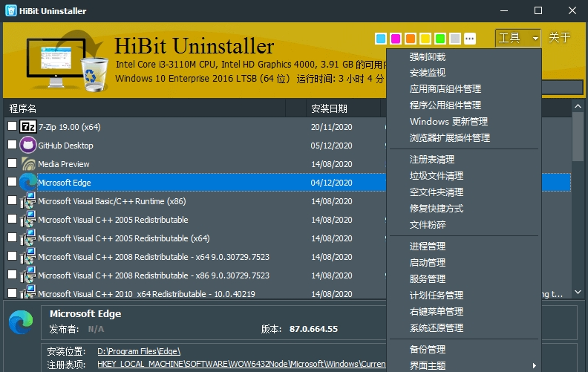
Task: Check Microsoft Visual Basic/C++ Runtime (x86) box
Action: (12, 200)
